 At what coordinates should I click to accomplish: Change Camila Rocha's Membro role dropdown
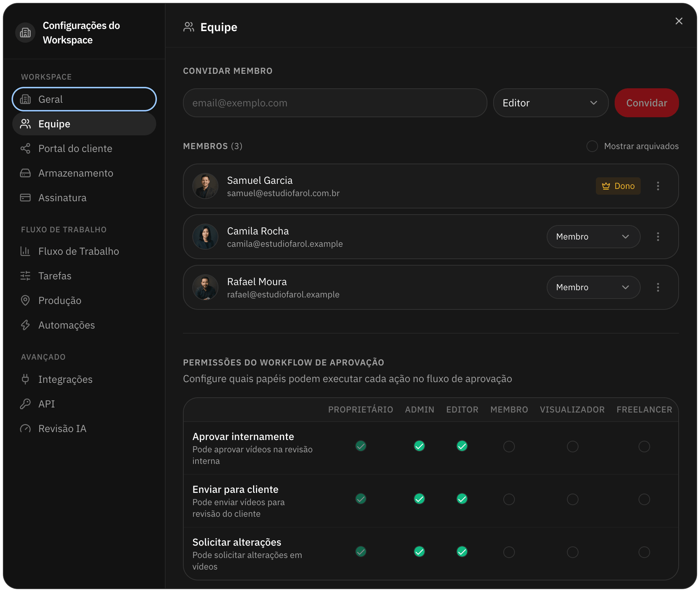[593, 237]
